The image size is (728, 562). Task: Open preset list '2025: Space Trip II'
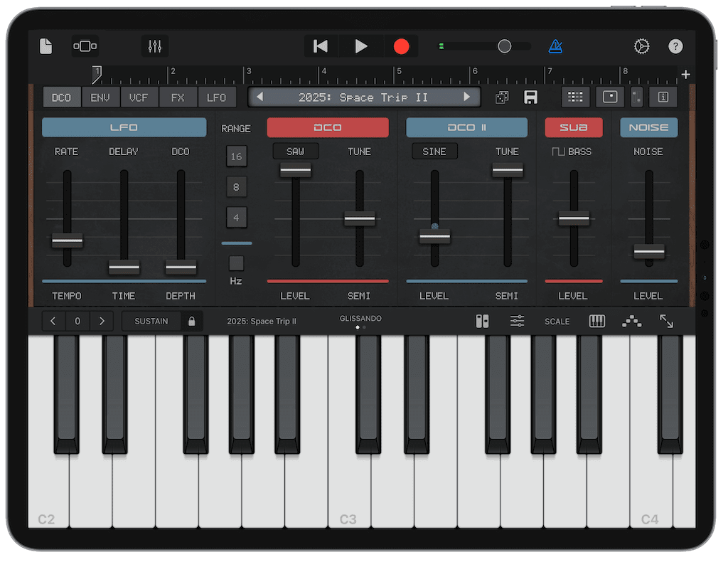[363, 97]
